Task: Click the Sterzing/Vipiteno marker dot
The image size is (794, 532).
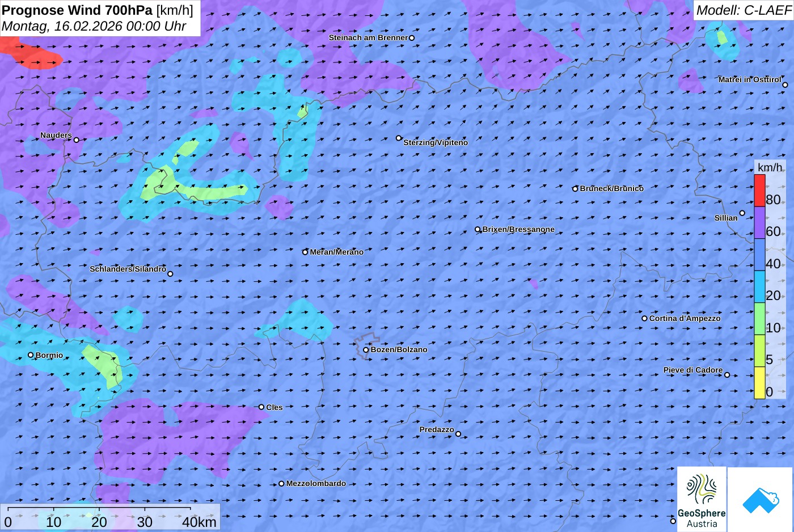Action: click(399, 138)
